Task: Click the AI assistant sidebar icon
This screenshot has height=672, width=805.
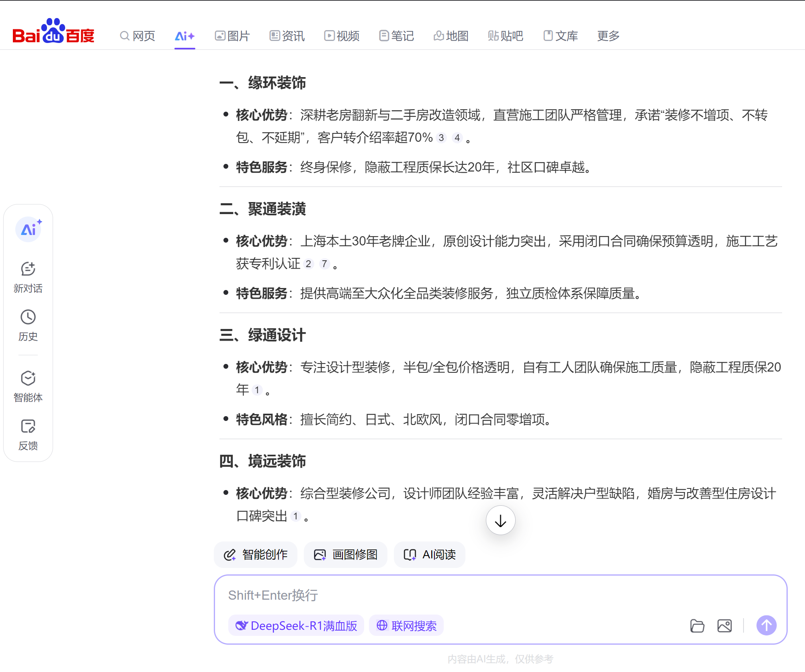Action: click(28, 230)
